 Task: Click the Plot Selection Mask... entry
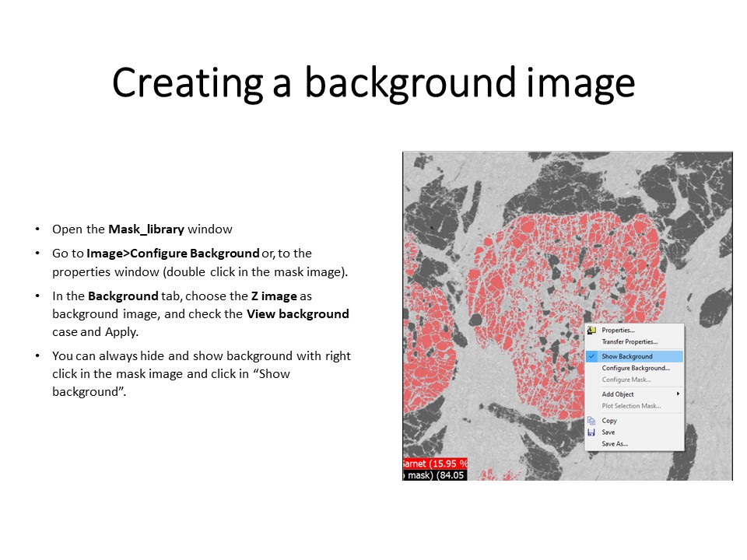tap(630, 406)
